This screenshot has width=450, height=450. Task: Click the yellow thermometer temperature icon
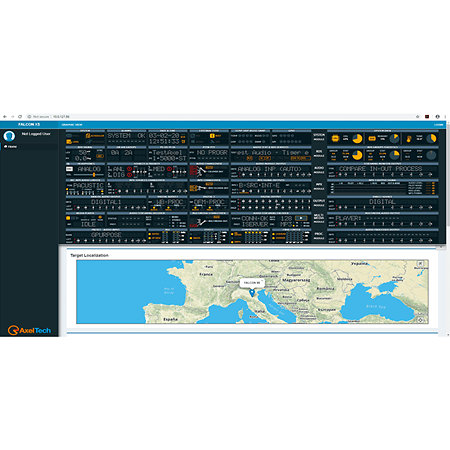409,139
